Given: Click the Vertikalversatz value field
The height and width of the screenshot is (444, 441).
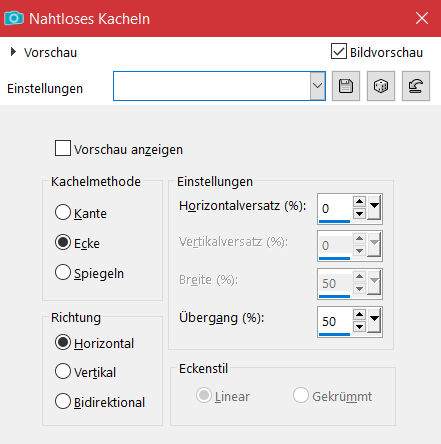Looking at the screenshot, I should click(x=335, y=245).
